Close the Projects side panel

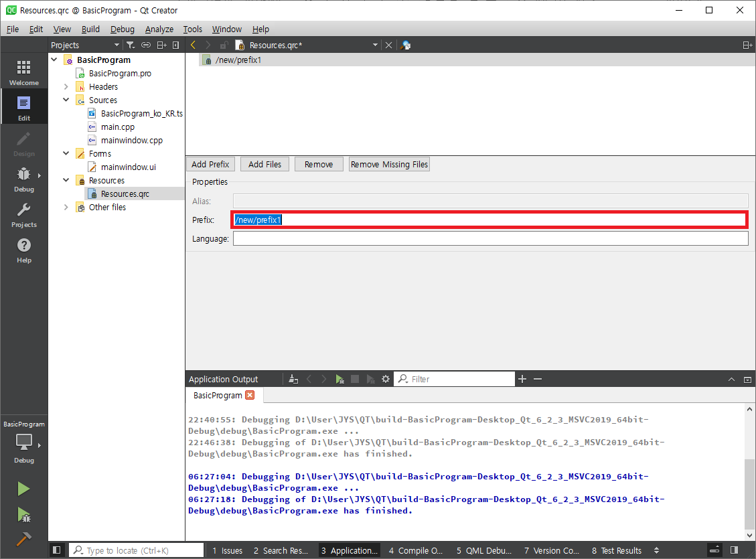[x=176, y=45]
